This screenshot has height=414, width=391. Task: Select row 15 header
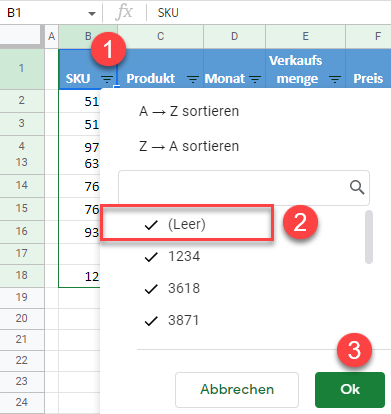click(22, 208)
